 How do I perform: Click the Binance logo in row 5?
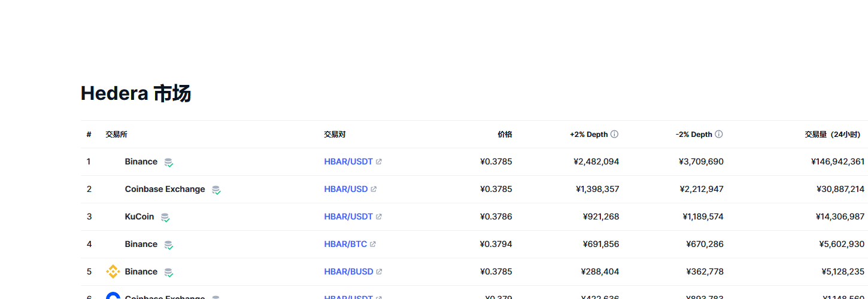tap(113, 271)
